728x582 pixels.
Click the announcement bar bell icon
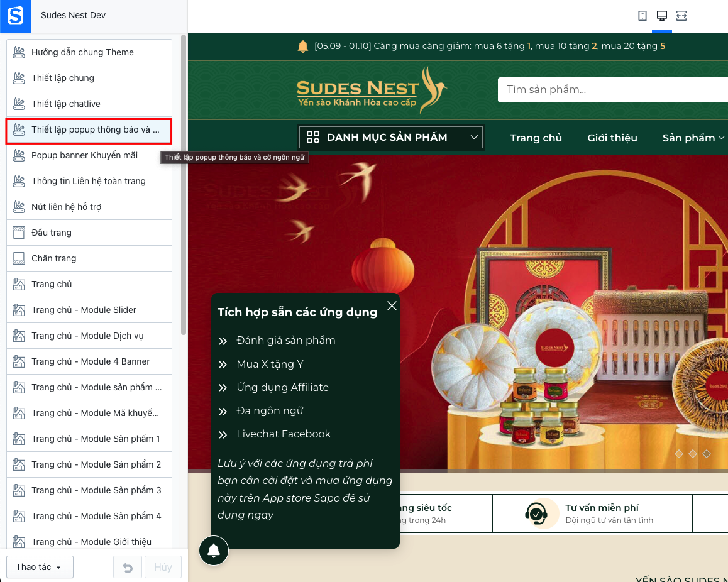(303, 47)
